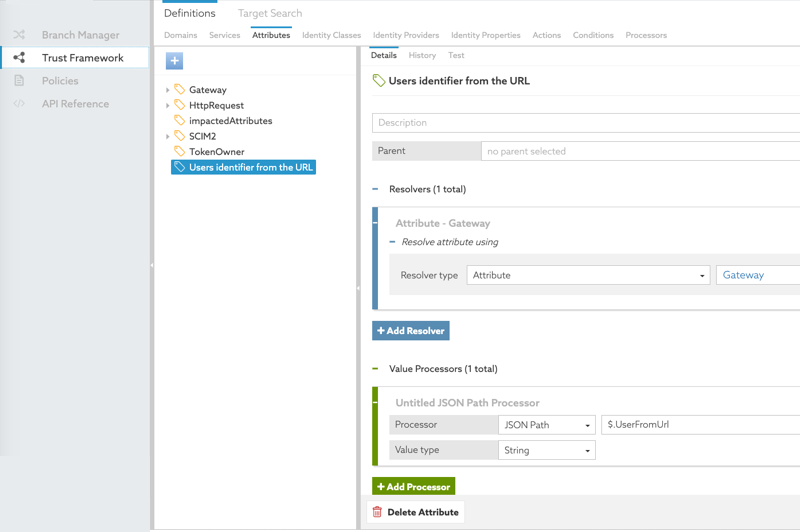Go to Branch Manager in sidebar

point(81,35)
